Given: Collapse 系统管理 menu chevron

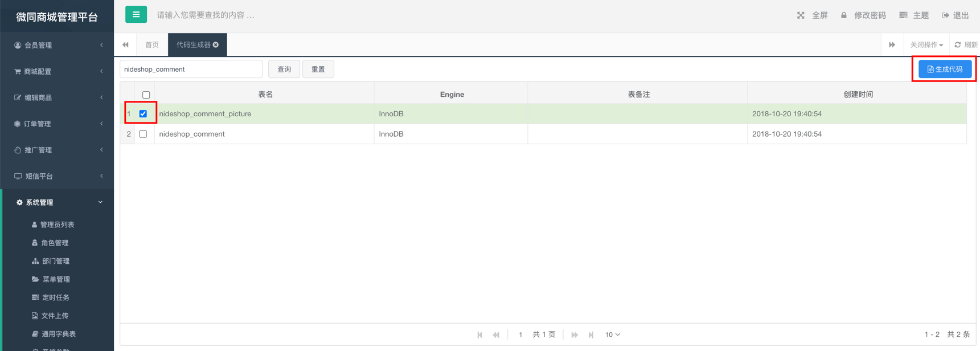Looking at the screenshot, I should 101,202.
